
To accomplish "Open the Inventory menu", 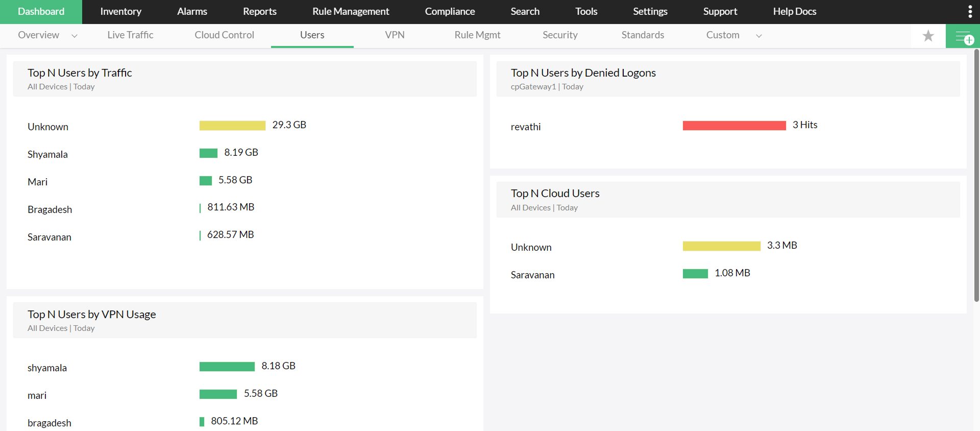I will pyautogui.click(x=120, y=12).
